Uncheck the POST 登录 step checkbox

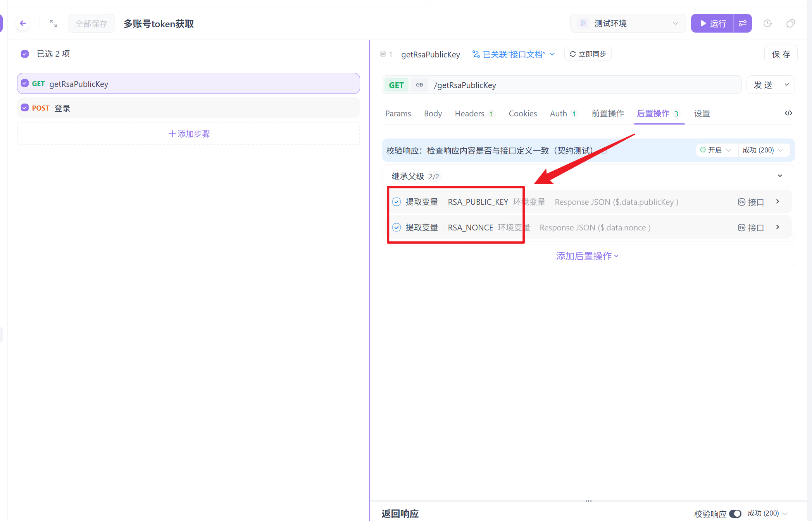pos(25,108)
